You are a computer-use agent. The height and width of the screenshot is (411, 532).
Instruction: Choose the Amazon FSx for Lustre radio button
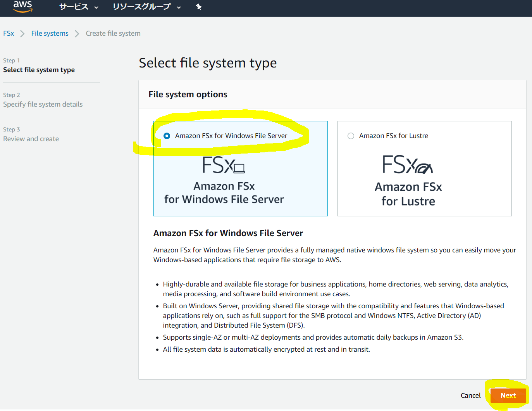351,136
